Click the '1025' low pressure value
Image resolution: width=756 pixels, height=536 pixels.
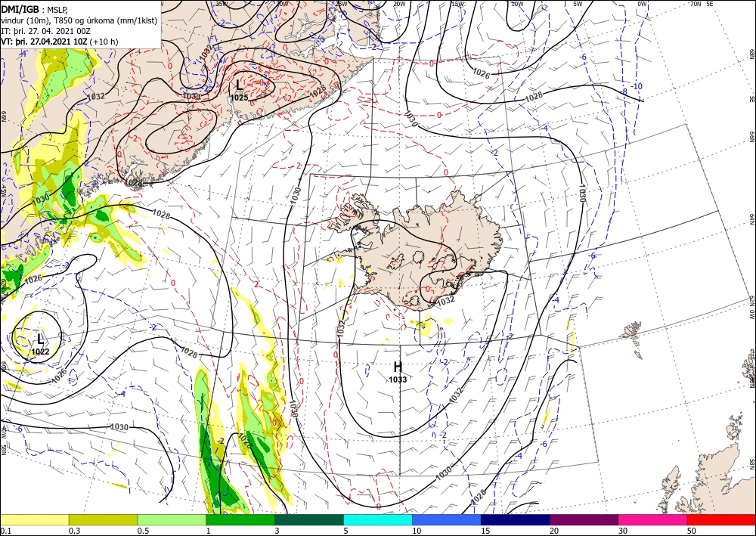pyautogui.click(x=239, y=98)
